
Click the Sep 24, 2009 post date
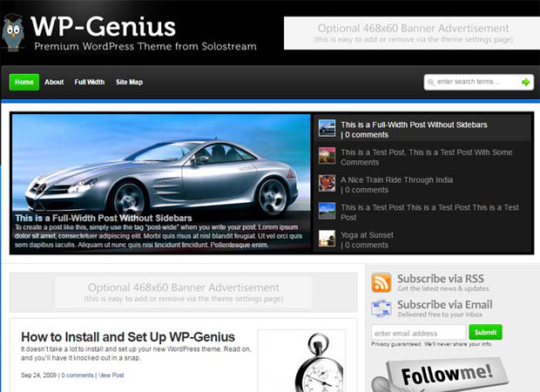[x=38, y=375]
